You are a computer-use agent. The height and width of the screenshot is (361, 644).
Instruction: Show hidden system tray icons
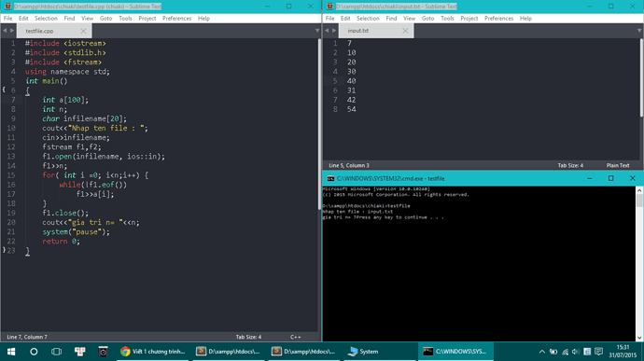[542, 352]
